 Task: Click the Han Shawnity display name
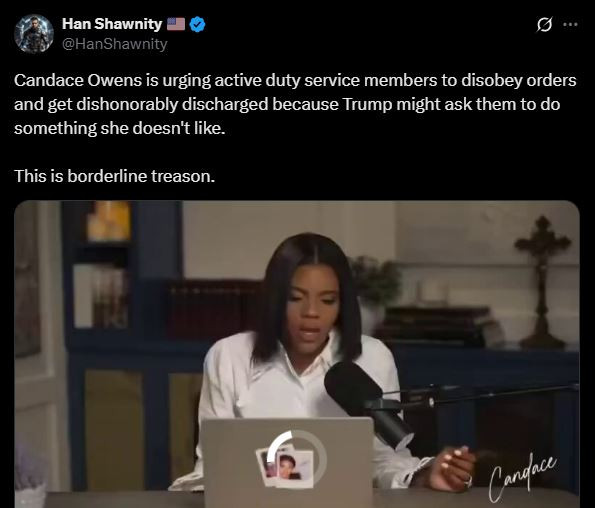(112, 24)
